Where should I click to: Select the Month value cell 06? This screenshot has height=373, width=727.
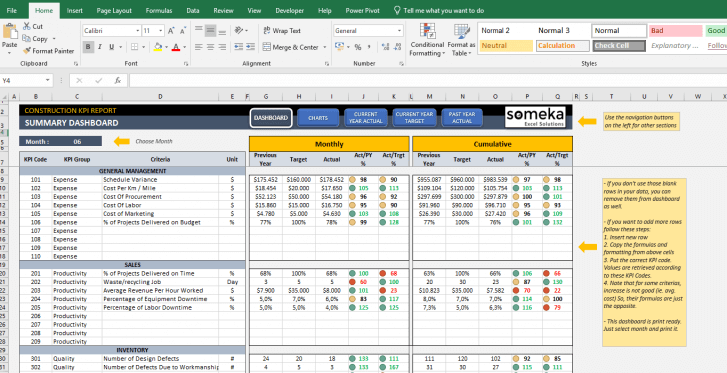click(77, 141)
